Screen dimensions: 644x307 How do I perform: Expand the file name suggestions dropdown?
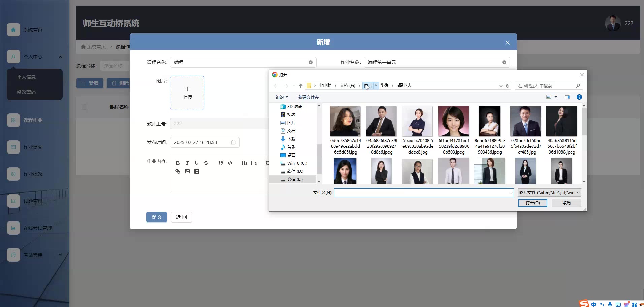click(511, 193)
